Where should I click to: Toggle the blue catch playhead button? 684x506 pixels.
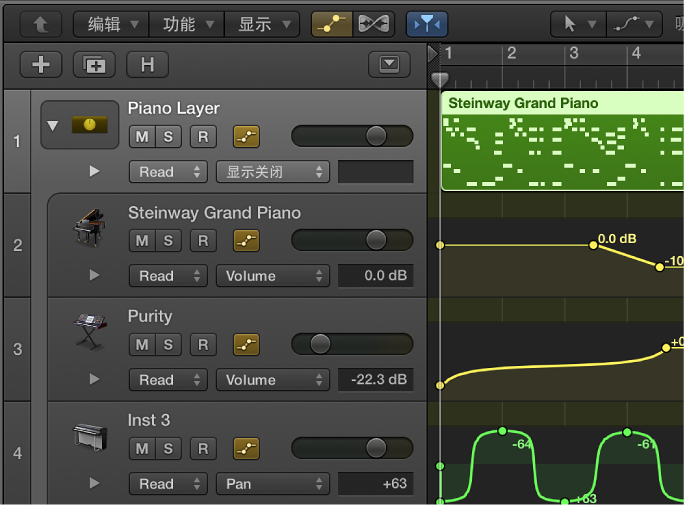(427, 24)
